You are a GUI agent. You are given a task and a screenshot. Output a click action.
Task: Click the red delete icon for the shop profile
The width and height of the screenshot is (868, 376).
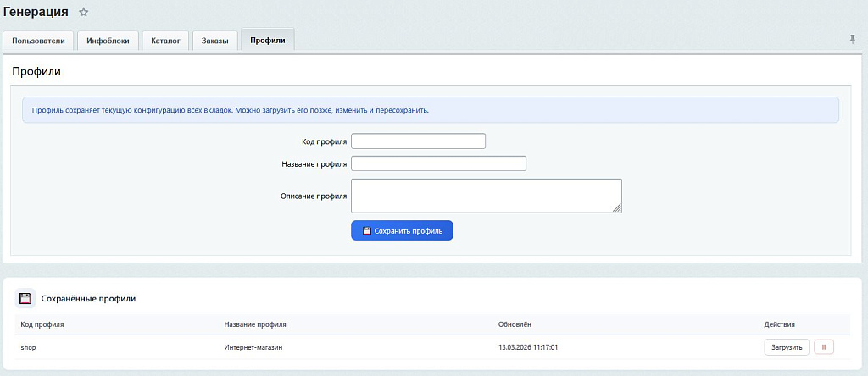coord(823,347)
